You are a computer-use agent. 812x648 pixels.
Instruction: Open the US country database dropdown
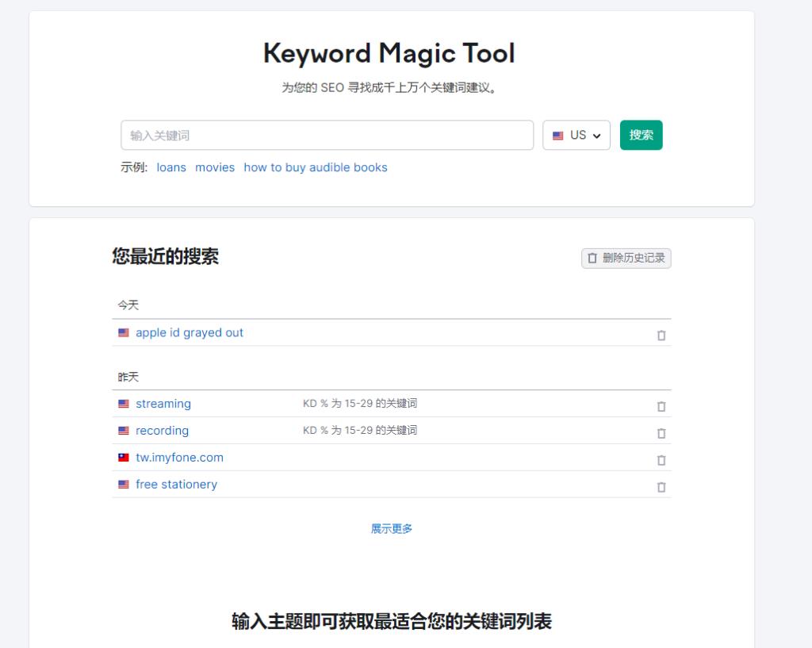click(x=576, y=135)
